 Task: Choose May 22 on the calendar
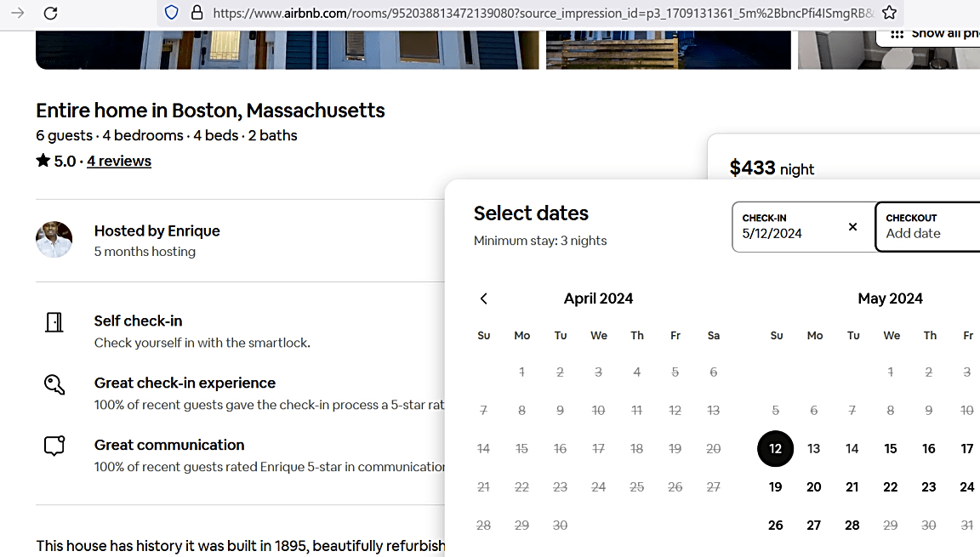tap(891, 487)
